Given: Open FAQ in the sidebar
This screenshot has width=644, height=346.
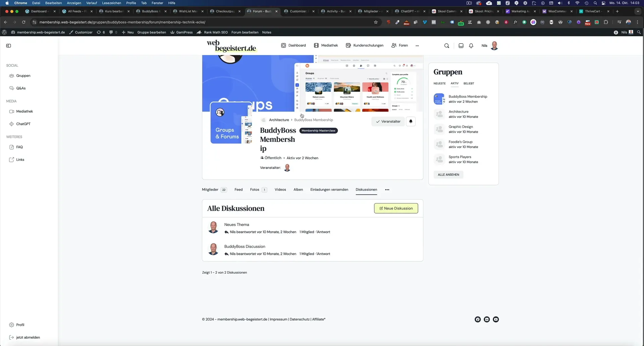Looking at the screenshot, I should [19, 147].
